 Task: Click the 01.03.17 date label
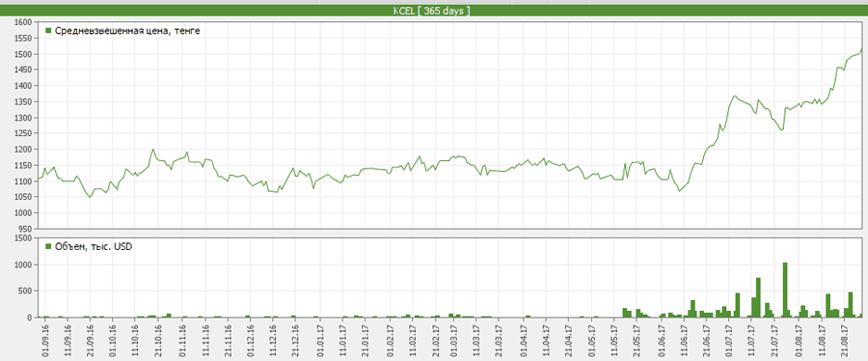click(x=455, y=340)
